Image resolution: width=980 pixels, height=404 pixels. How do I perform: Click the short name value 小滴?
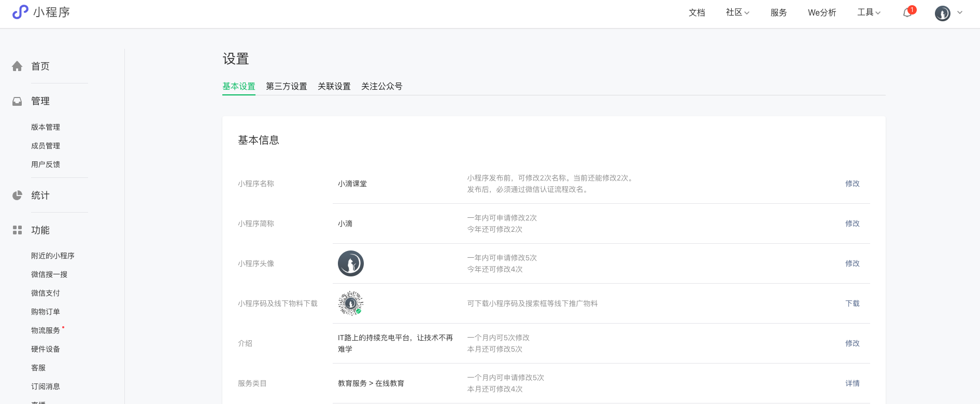pos(345,224)
